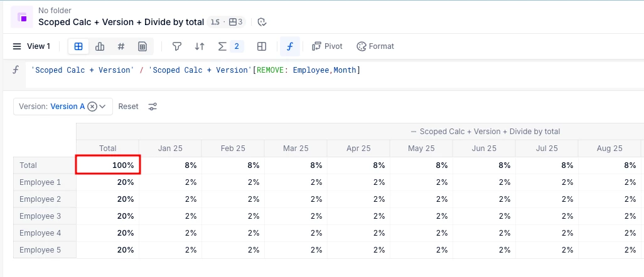Open the Version filter dropdown
644x277 pixels.
pos(102,107)
